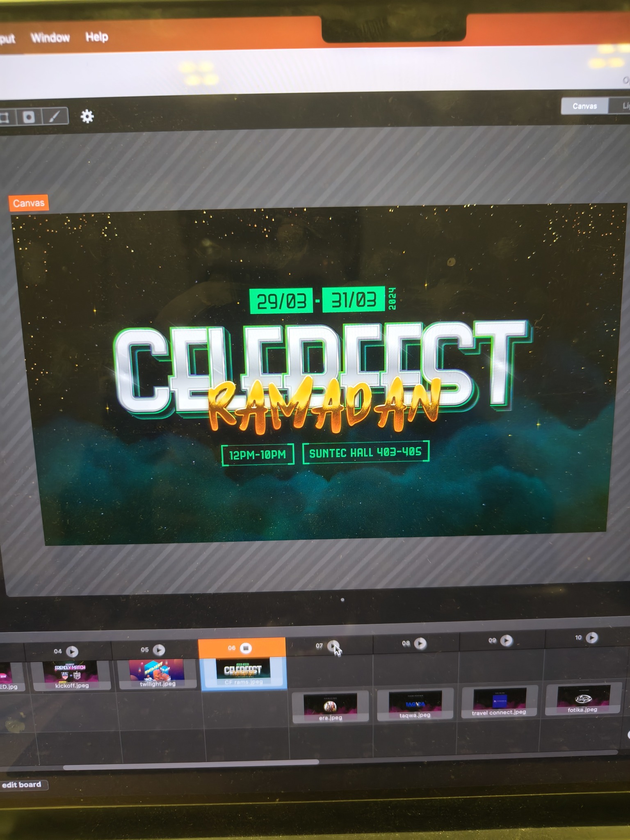Choose the travel connect.jpeg clip
Viewport: 630px width, 840px height.
point(499,701)
